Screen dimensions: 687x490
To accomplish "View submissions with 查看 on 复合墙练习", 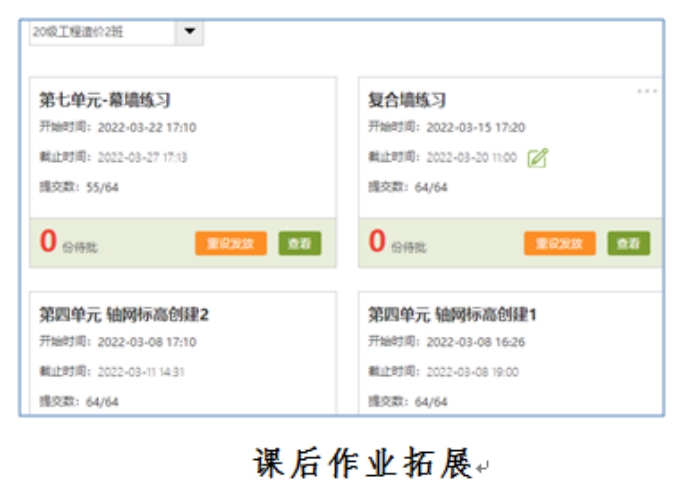I will [628, 243].
